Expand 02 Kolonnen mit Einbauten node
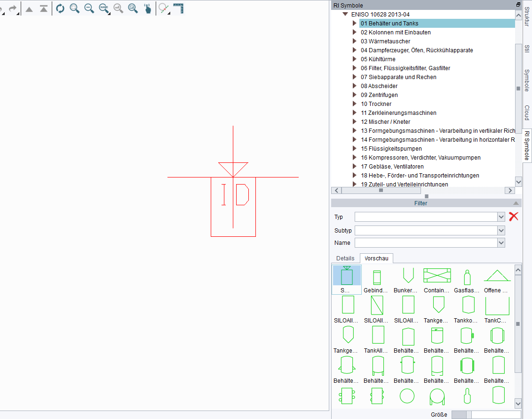 click(354, 32)
